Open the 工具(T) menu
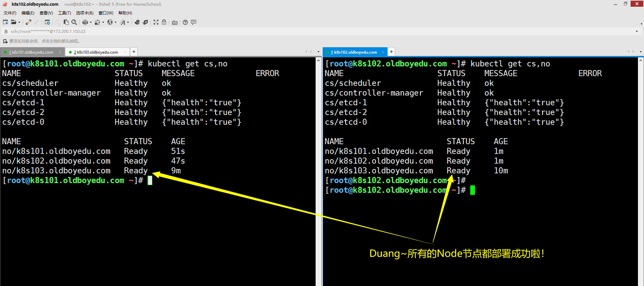 click(x=64, y=13)
